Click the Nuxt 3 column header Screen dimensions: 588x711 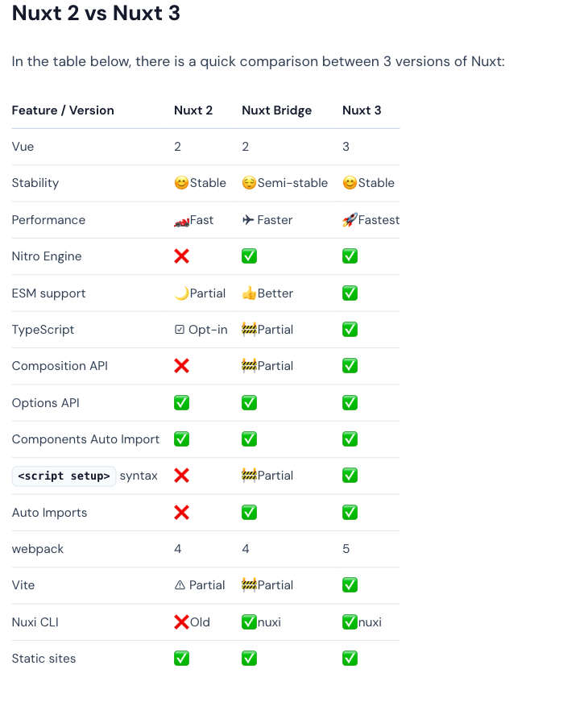[362, 110]
